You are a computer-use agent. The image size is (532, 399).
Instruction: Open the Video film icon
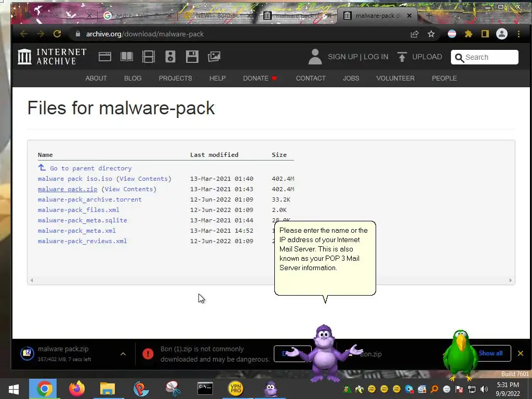[x=148, y=57]
